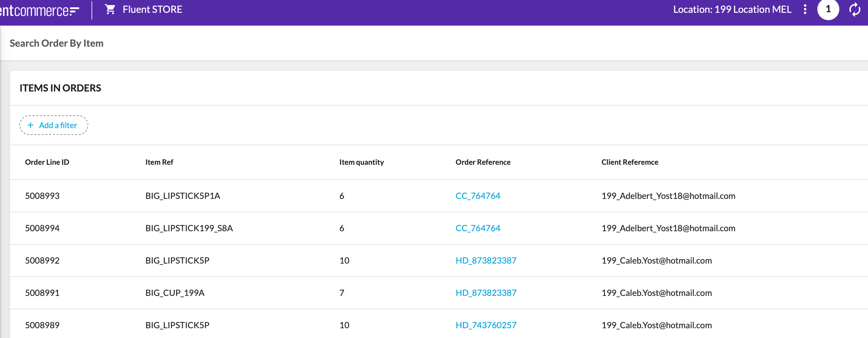This screenshot has height=338, width=868.
Task: Click the Order Line ID column header
Action: tap(47, 162)
